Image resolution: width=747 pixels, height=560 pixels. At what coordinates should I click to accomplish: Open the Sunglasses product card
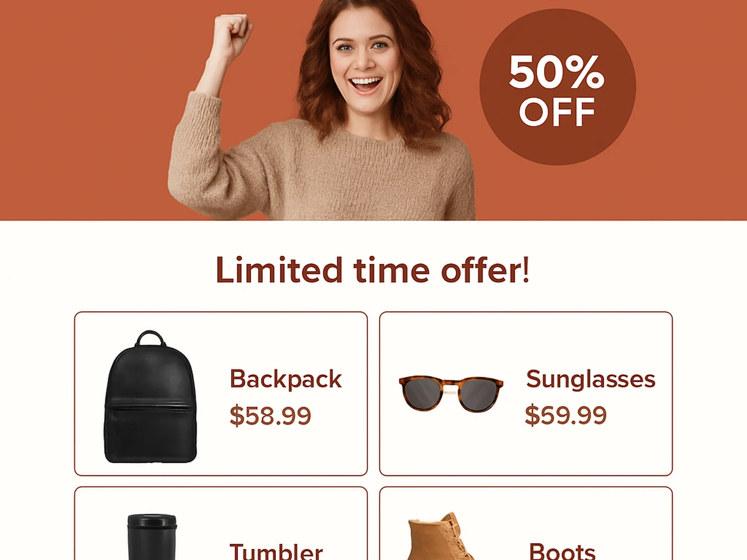(x=526, y=394)
